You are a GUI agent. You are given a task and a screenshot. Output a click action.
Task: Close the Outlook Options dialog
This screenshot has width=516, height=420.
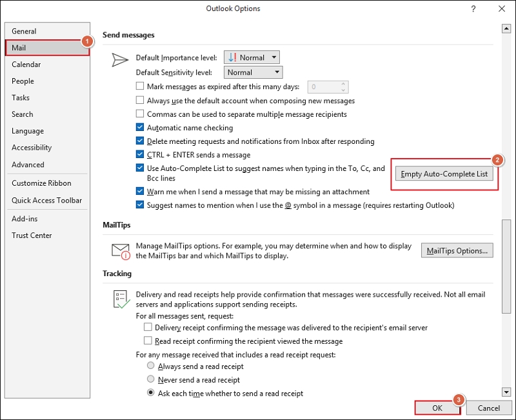coord(502,8)
